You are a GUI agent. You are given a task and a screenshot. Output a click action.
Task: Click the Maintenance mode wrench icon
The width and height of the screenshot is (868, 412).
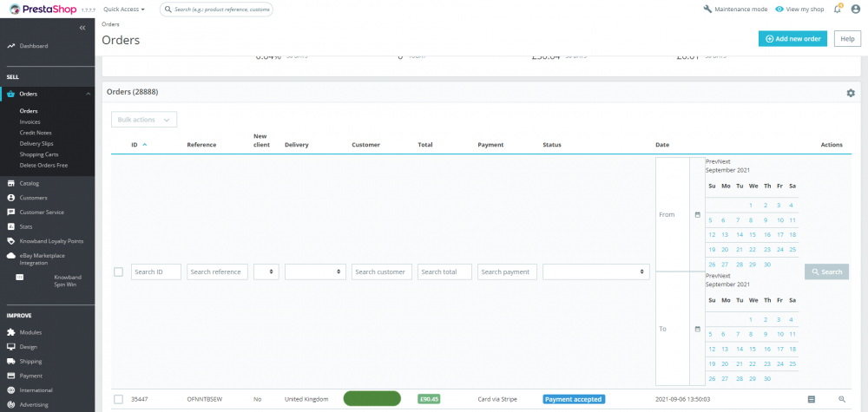(x=707, y=10)
